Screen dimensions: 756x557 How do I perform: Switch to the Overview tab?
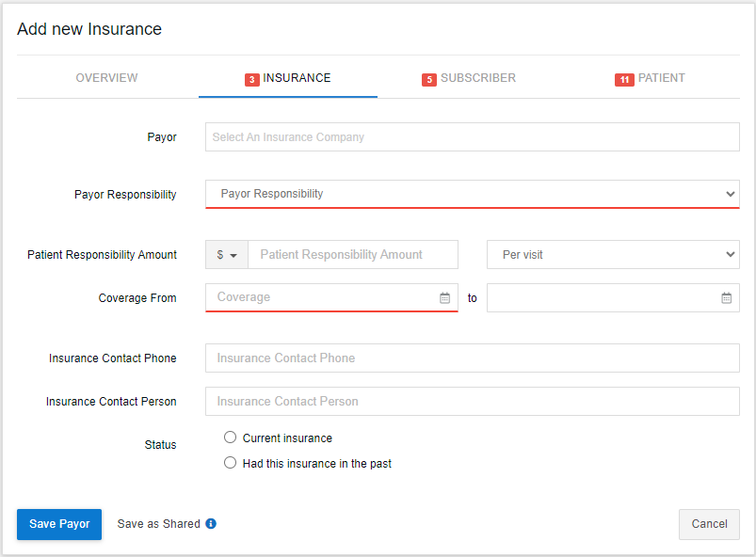[x=106, y=79]
